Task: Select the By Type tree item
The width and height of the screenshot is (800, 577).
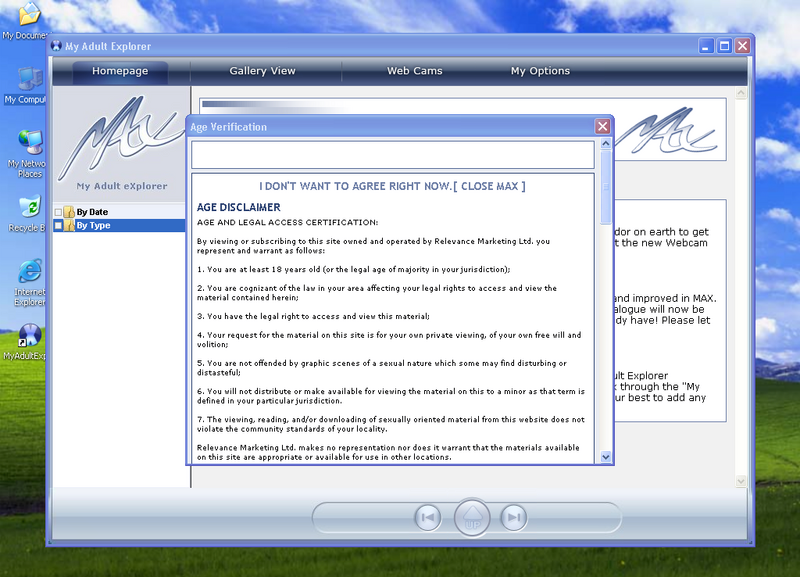Action: tap(94, 226)
